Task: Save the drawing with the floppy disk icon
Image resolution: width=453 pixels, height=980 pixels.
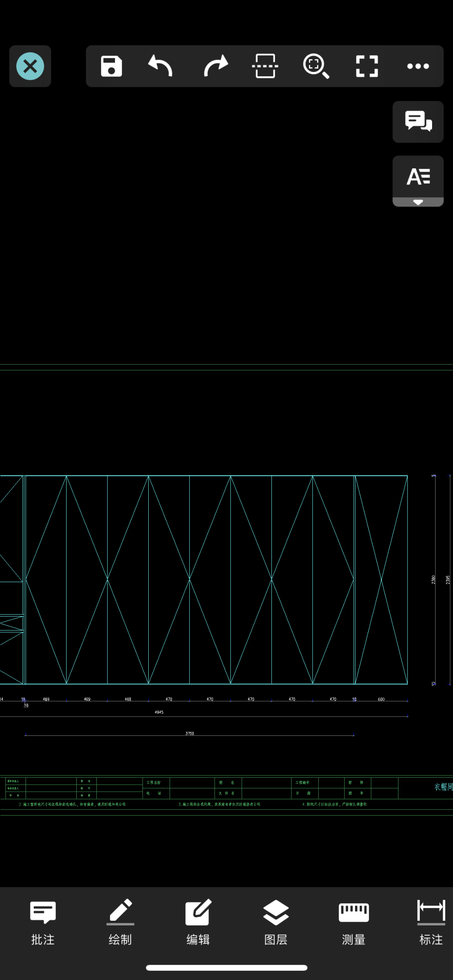Action: (x=111, y=66)
